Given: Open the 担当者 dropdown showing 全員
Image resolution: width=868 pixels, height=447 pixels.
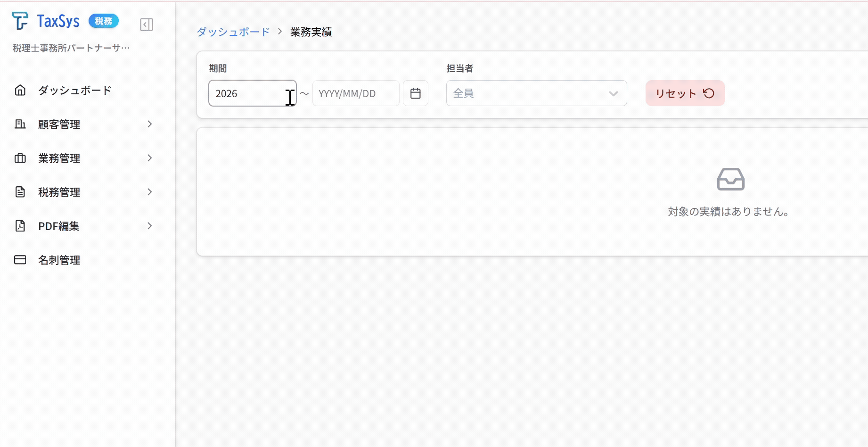Looking at the screenshot, I should 536,93.
